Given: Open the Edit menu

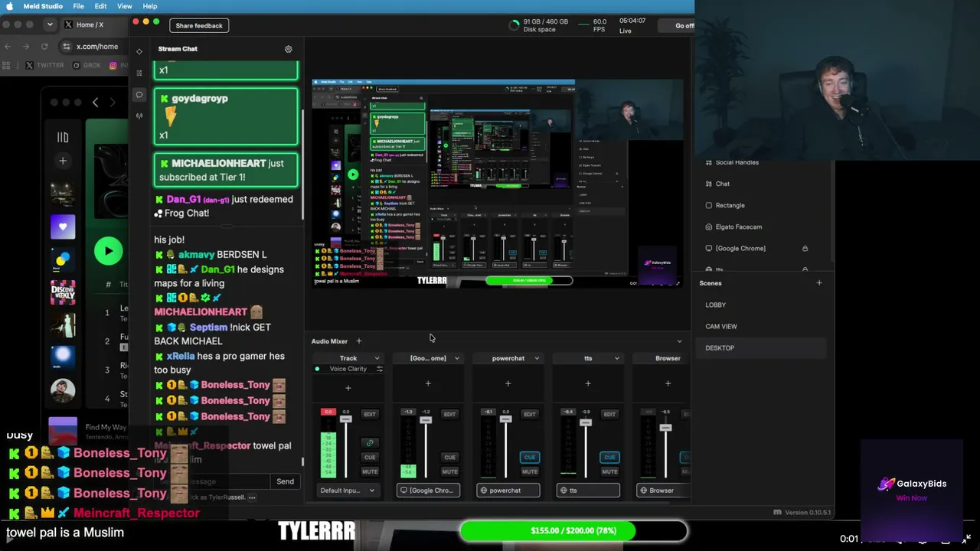Looking at the screenshot, I should point(100,6).
